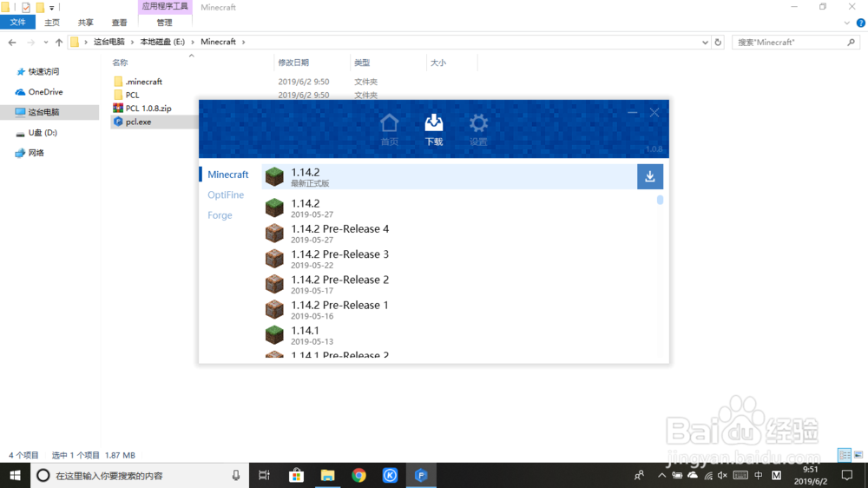Open Windows Start menu
868x488 pixels.
(x=15, y=475)
